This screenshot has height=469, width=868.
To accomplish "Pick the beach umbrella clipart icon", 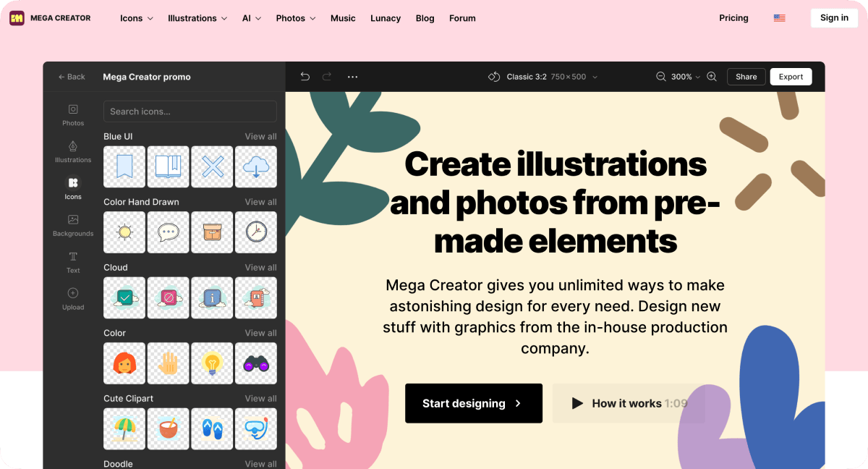I will (124, 428).
